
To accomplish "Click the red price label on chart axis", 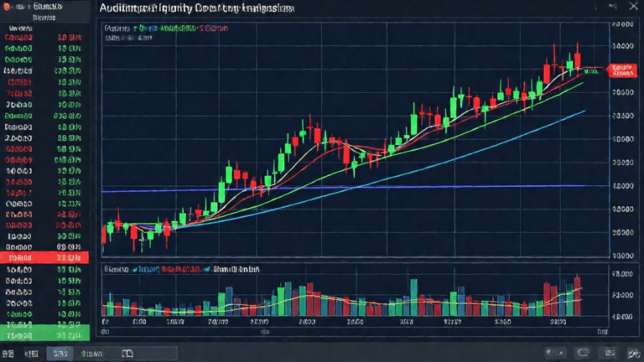I will [623, 70].
